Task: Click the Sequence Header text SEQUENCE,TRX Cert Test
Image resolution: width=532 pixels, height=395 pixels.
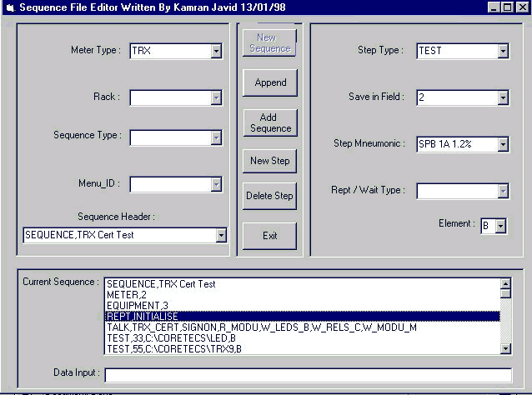Action: 79,235
